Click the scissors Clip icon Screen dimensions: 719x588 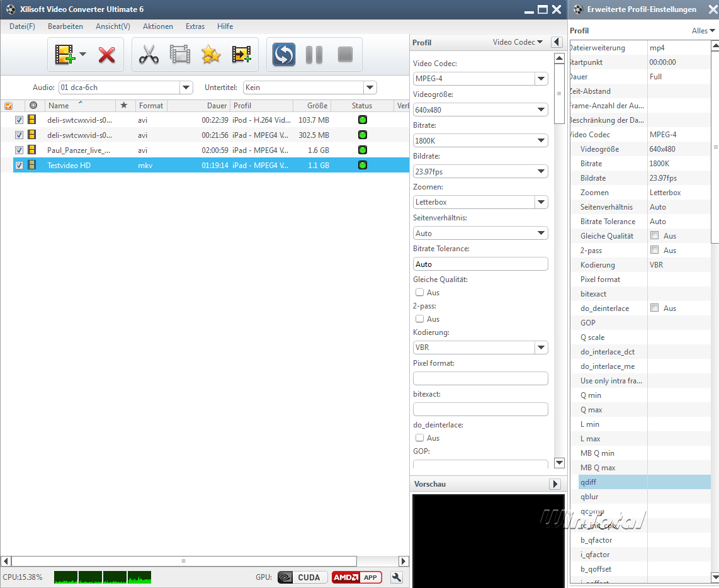coord(149,55)
